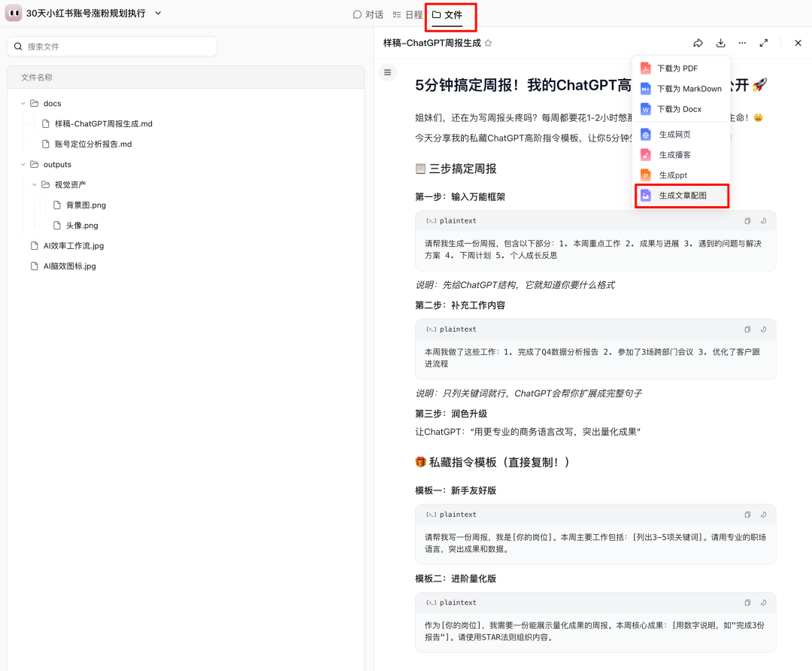
Task: Choose 下载为 PDF from menu
Action: click(x=677, y=68)
